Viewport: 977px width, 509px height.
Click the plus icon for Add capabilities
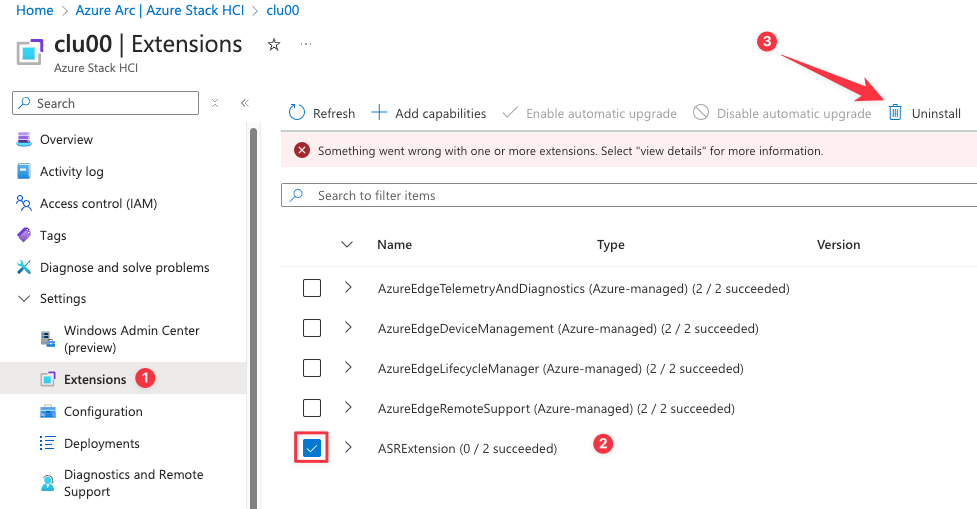pyautogui.click(x=379, y=113)
